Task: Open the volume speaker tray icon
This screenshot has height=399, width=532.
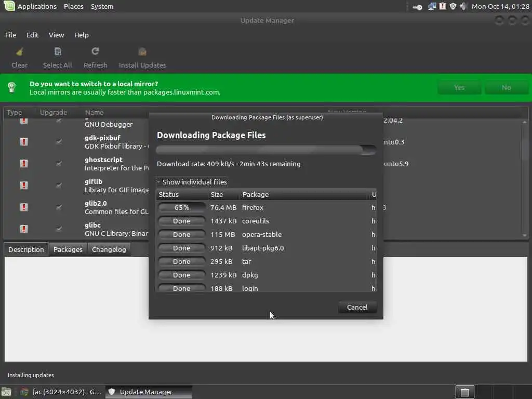Action: click(x=463, y=6)
